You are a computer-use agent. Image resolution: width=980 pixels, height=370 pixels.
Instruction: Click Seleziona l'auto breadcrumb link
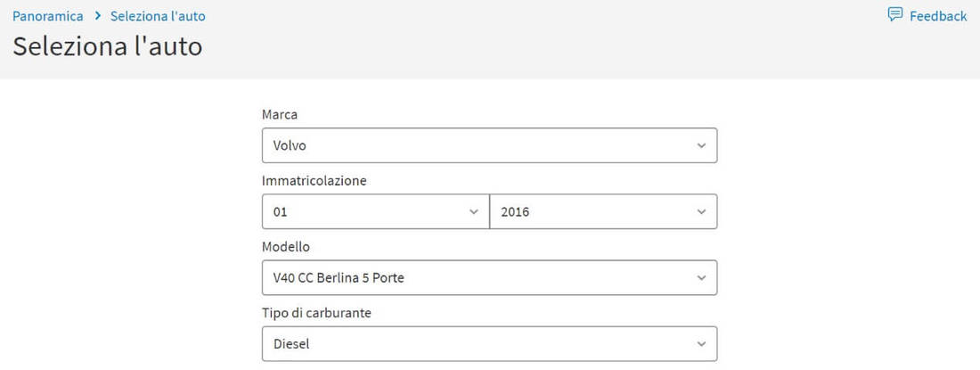click(x=158, y=16)
